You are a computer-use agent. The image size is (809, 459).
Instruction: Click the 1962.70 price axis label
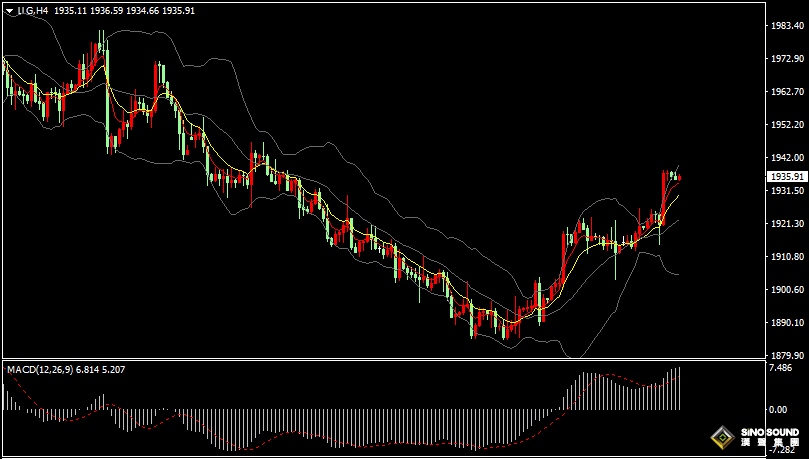click(784, 92)
